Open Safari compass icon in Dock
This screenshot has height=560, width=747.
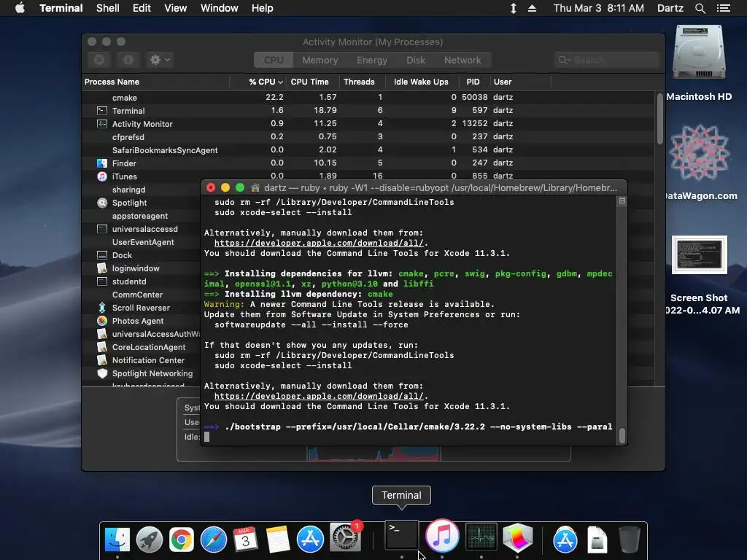point(214,540)
